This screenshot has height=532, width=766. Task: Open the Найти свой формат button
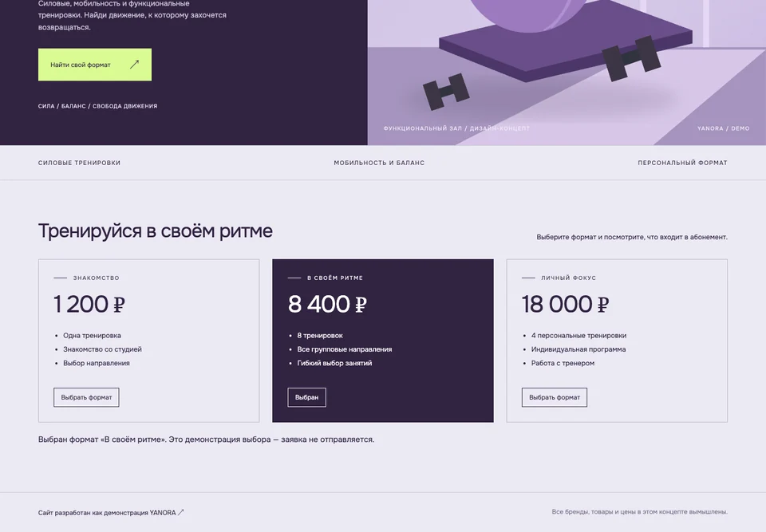pos(95,65)
